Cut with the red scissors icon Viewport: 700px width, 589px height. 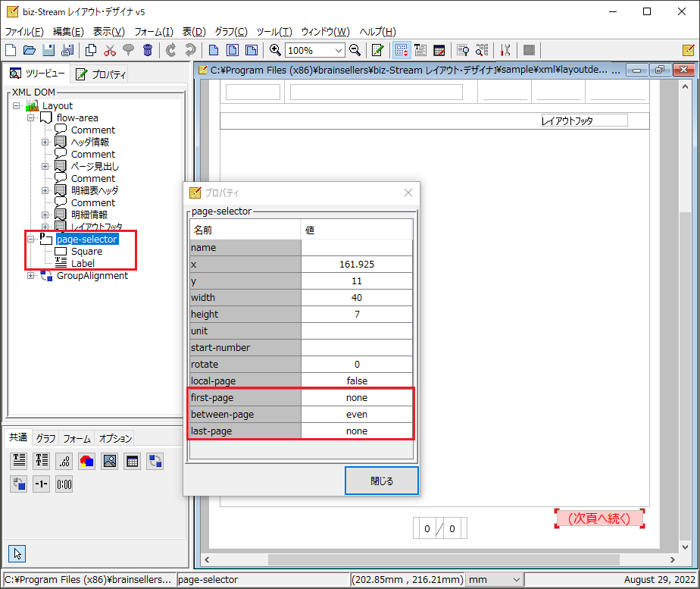(x=110, y=51)
